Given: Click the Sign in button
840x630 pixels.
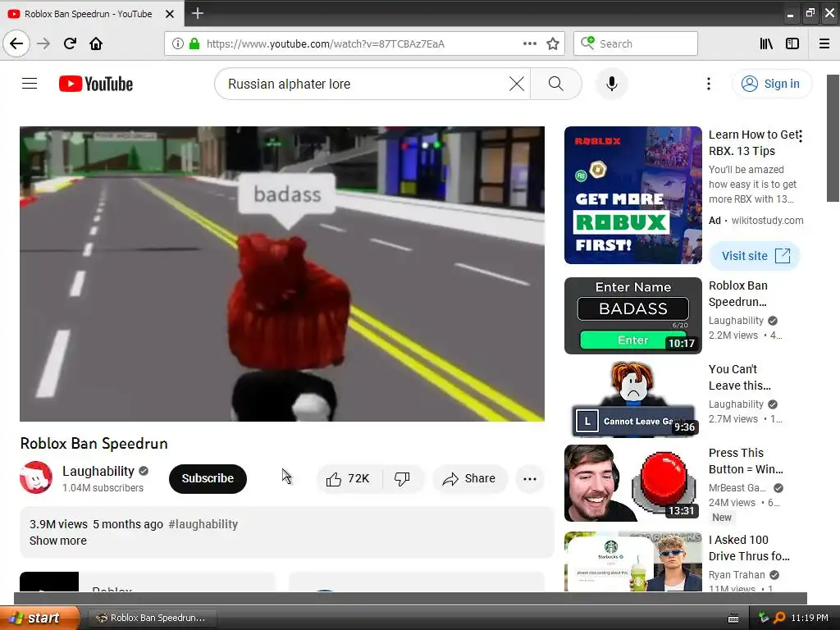Looking at the screenshot, I should click(771, 84).
